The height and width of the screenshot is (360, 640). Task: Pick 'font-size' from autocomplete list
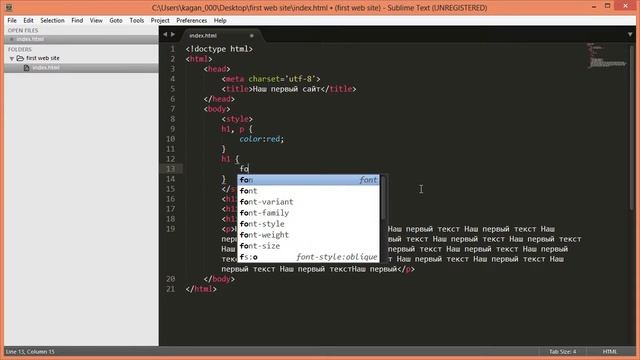pyautogui.click(x=309, y=246)
